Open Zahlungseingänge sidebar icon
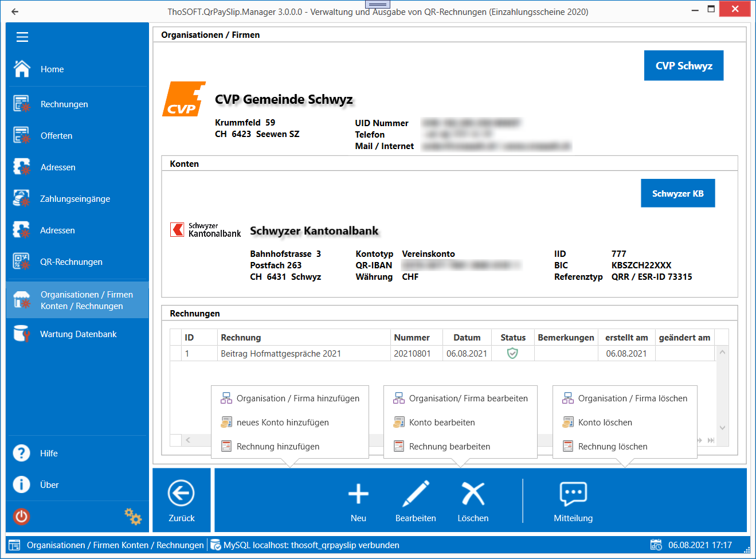The width and height of the screenshot is (756, 559). 22,198
